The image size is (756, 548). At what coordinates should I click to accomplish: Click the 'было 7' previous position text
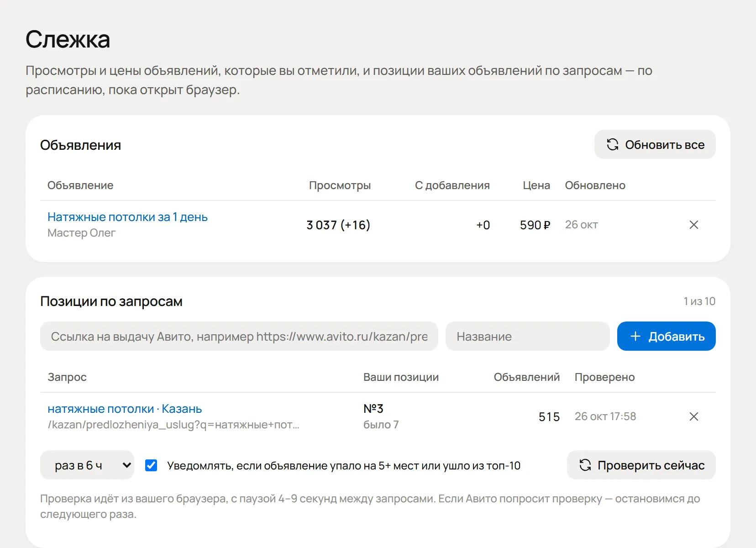point(381,425)
